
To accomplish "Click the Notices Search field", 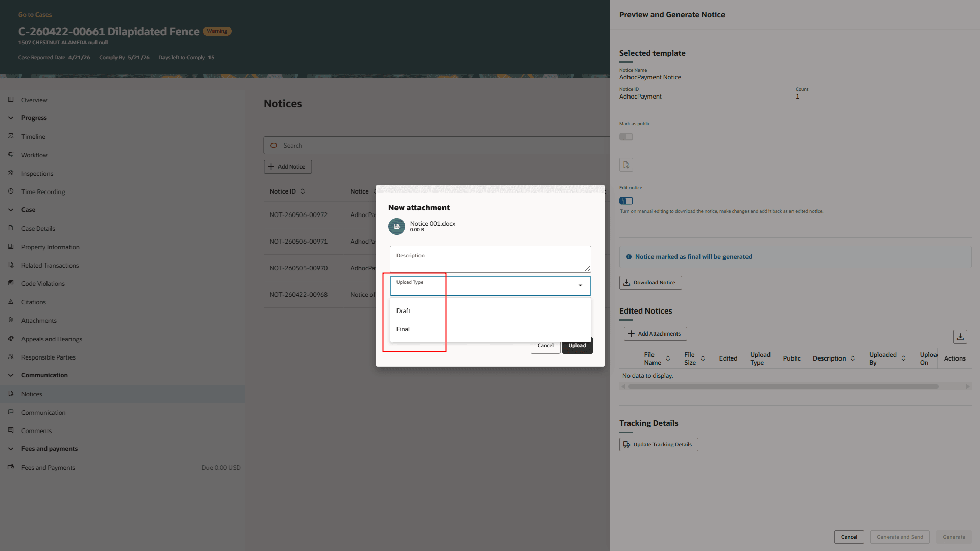I will click(437, 145).
